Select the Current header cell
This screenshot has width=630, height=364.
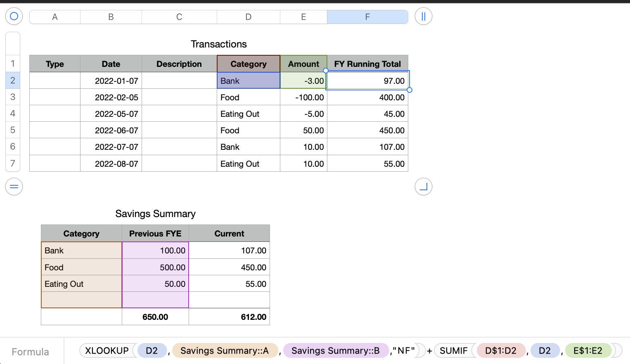point(229,234)
